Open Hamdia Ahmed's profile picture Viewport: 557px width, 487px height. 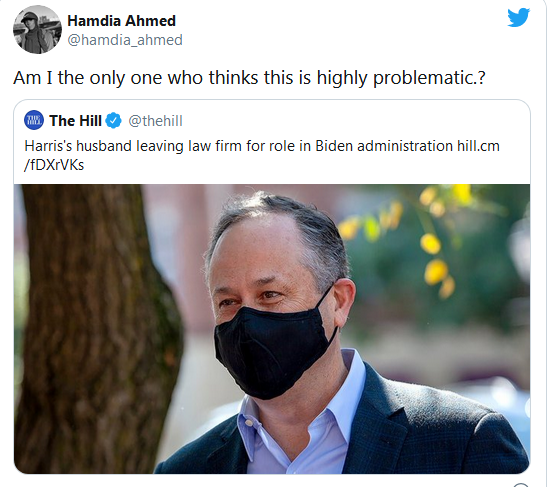pyautogui.click(x=37, y=30)
